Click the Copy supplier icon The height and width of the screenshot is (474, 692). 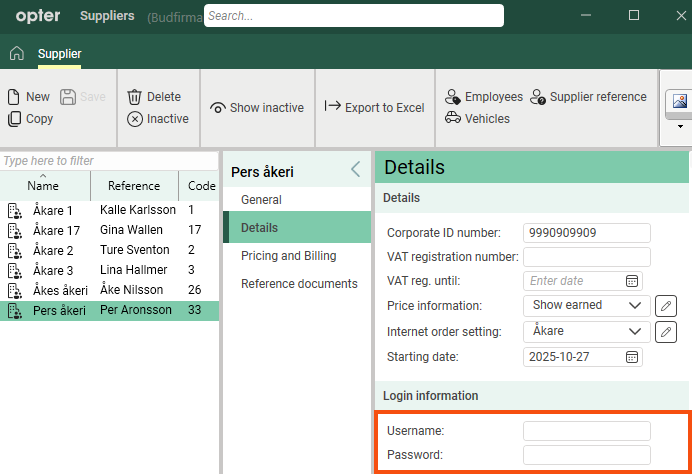tap(14, 119)
